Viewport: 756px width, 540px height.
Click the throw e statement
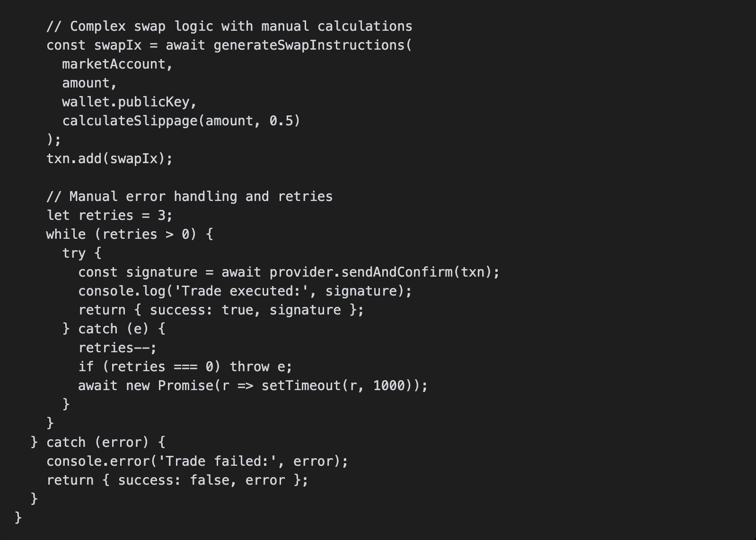click(261, 367)
